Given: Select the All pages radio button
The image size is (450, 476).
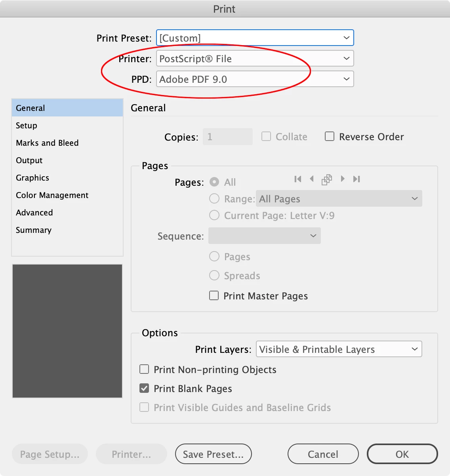Looking at the screenshot, I should (x=214, y=182).
